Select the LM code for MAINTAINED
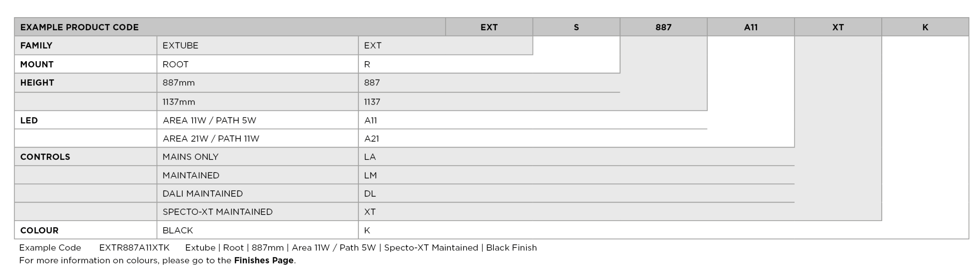 pyautogui.click(x=370, y=176)
